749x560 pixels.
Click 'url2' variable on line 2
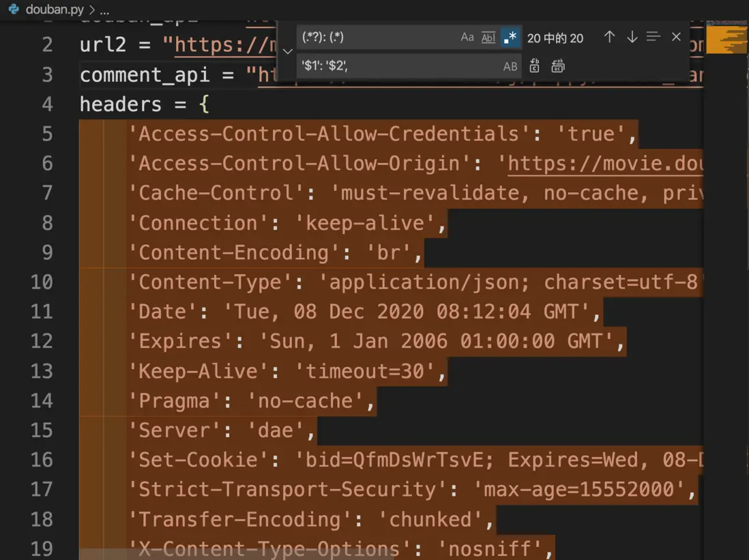(x=103, y=45)
